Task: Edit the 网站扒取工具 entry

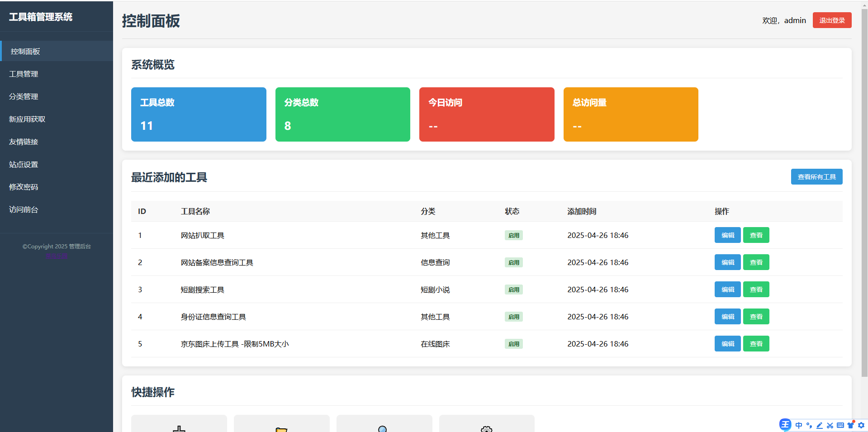Action: (x=727, y=235)
